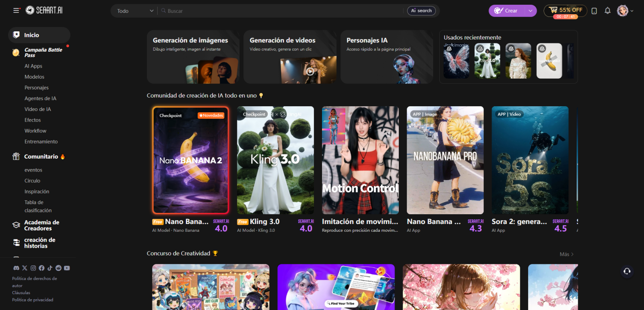Image resolution: width=644 pixels, height=310 pixels.
Task: Open the Kling 3.0 model card thumbnail
Action: [x=275, y=160]
